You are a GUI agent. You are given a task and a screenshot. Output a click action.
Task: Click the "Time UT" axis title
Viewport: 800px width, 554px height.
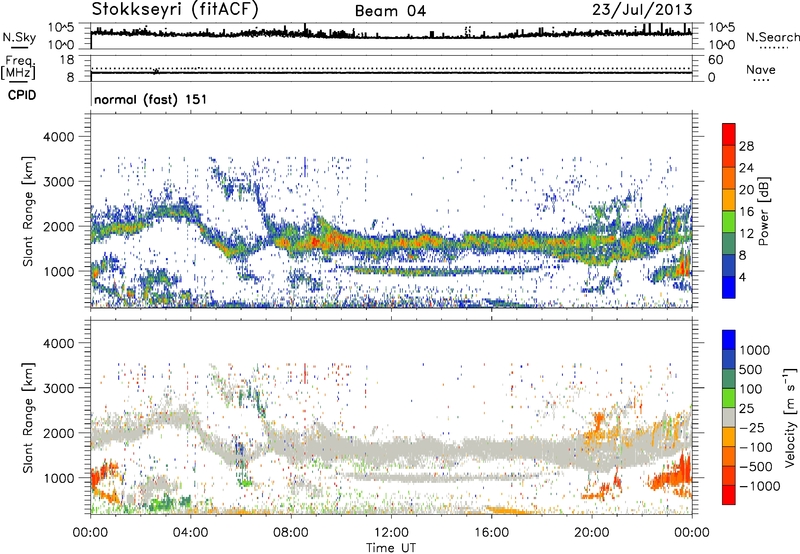pos(391,547)
